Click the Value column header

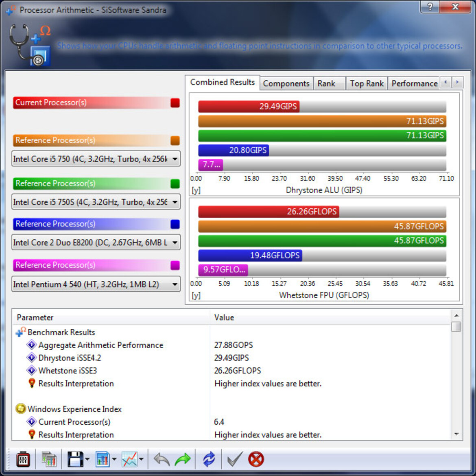click(x=330, y=317)
